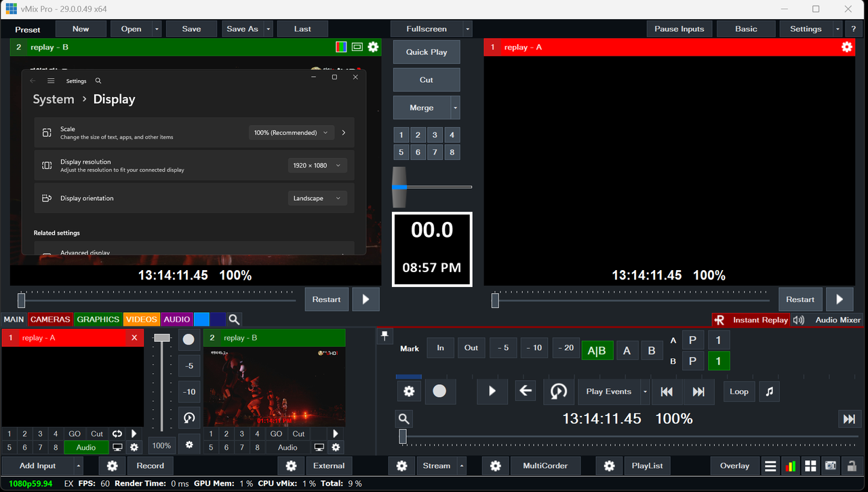
Task: Select A|B camera mode
Action: point(597,350)
